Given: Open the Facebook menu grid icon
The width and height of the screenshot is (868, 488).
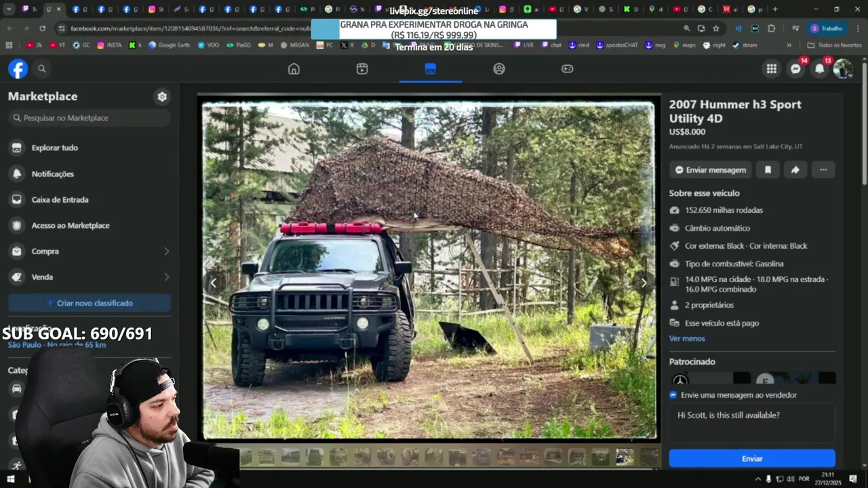Looking at the screenshot, I should (772, 68).
